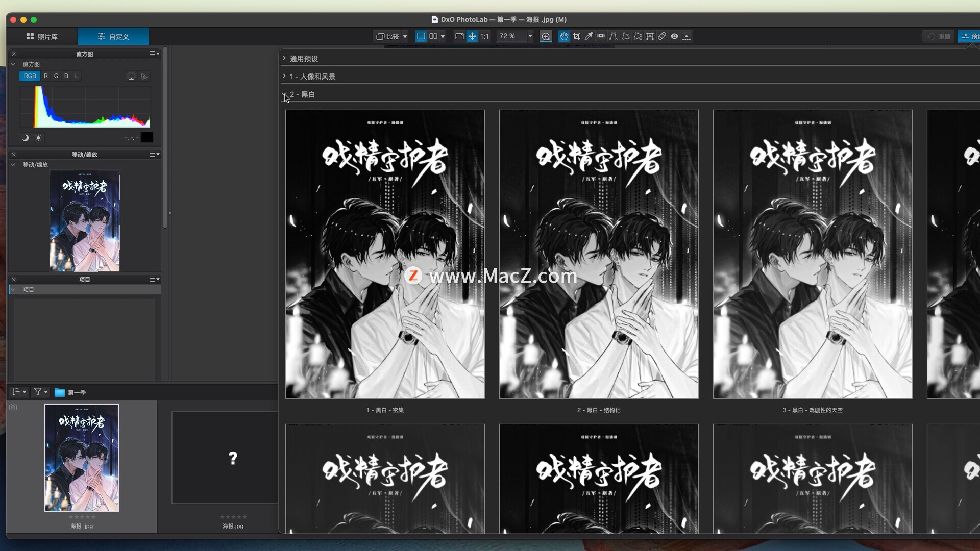Viewport: 980px width, 551px height.
Task: Collapse the 移动/缩放 section chevron
Action: [13, 165]
